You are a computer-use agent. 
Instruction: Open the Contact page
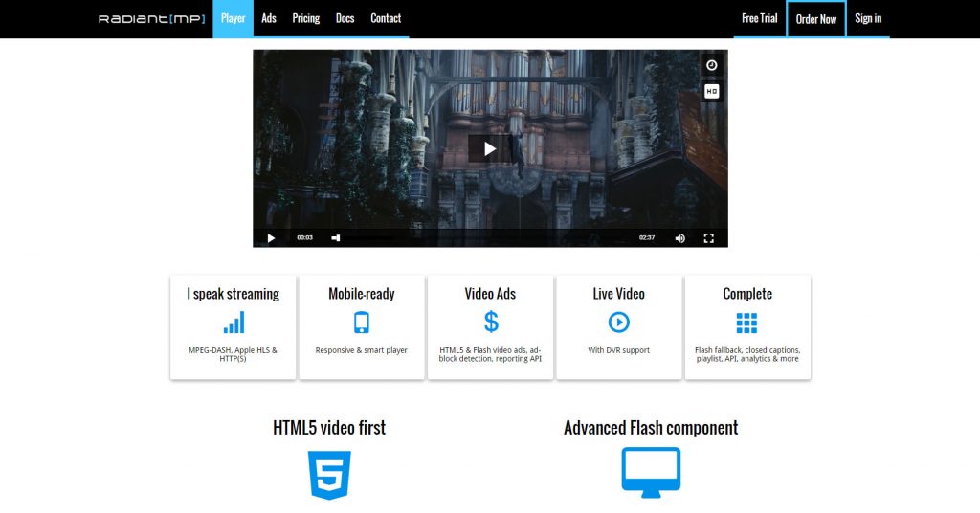386,19
